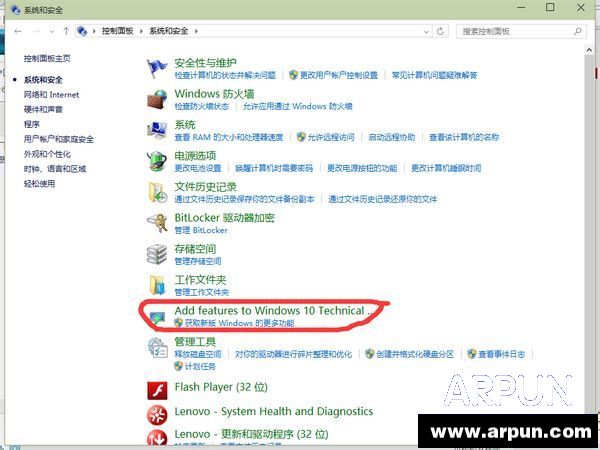Click the Add features to Windows icon

(157, 318)
